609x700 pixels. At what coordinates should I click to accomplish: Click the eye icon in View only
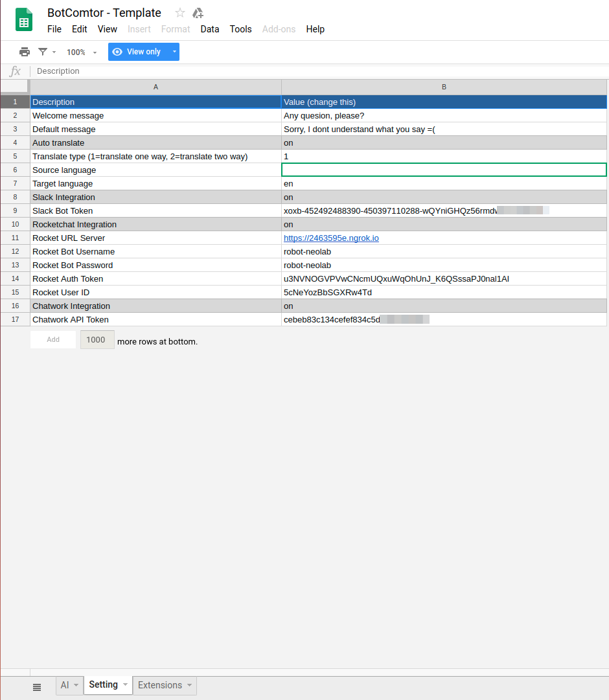(x=117, y=52)
